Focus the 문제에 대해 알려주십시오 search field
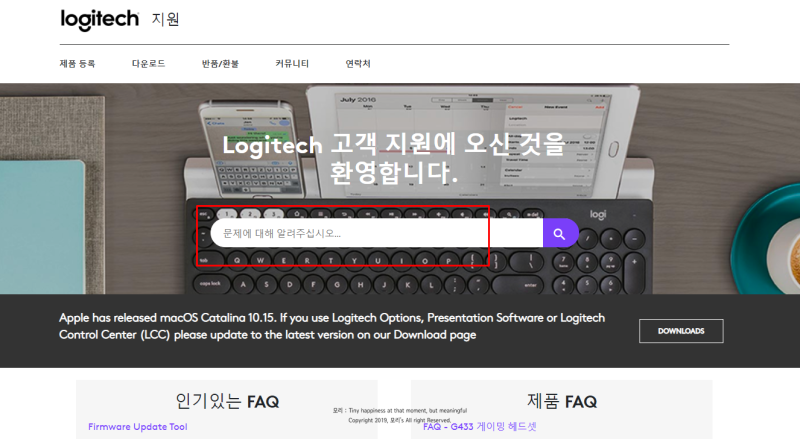 point(377,234)
